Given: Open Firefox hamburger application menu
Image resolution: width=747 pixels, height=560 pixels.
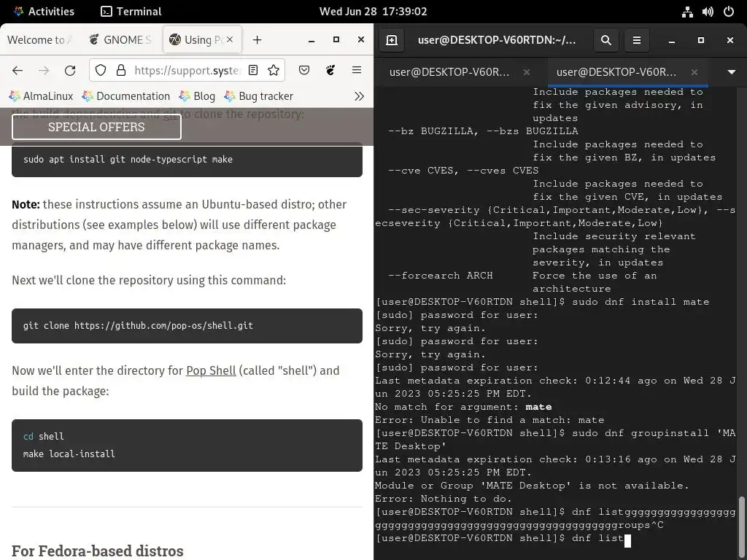Looking at the screenshot, I should coord(356,71).
